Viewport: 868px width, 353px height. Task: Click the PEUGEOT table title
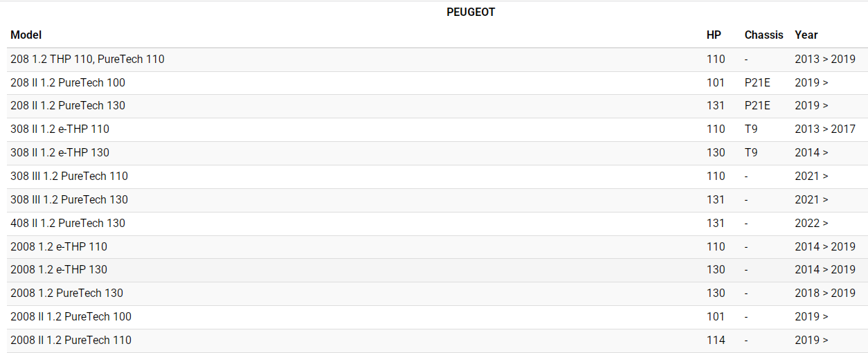[471, 12]
